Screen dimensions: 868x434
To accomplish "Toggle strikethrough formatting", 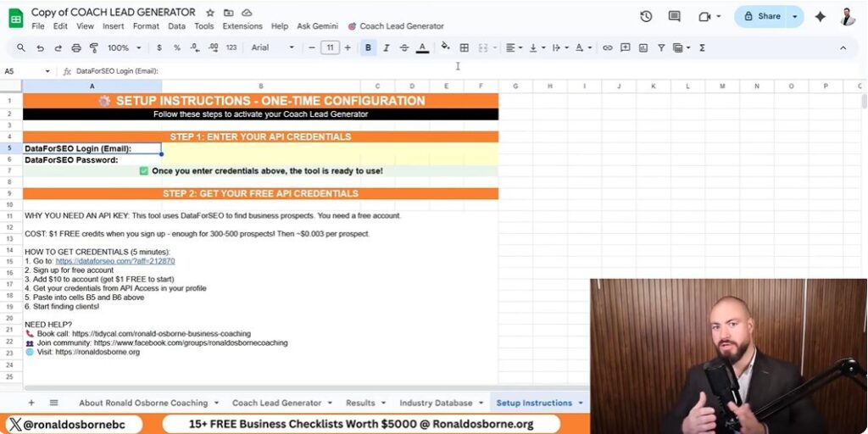I will tap(404, 48).
